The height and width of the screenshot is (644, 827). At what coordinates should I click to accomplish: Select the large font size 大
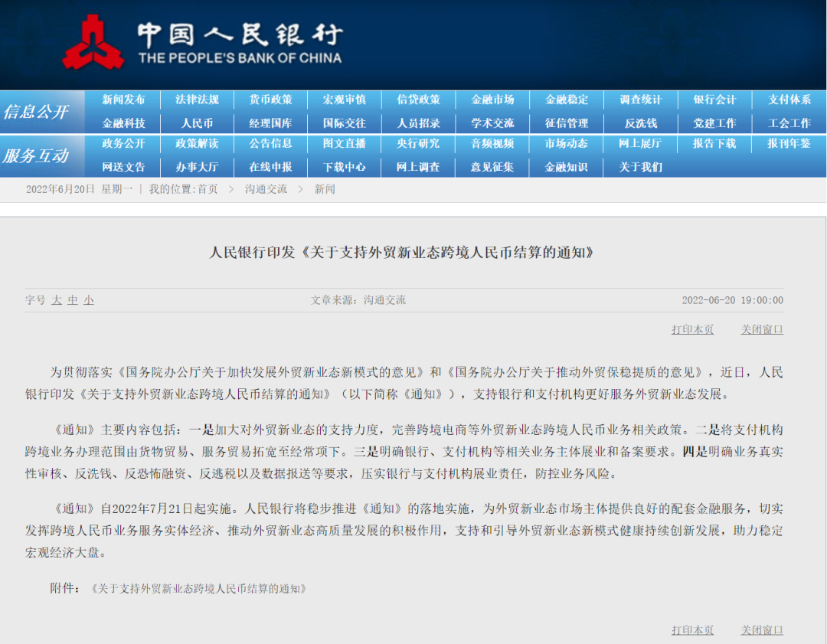(x=57, y=300)
